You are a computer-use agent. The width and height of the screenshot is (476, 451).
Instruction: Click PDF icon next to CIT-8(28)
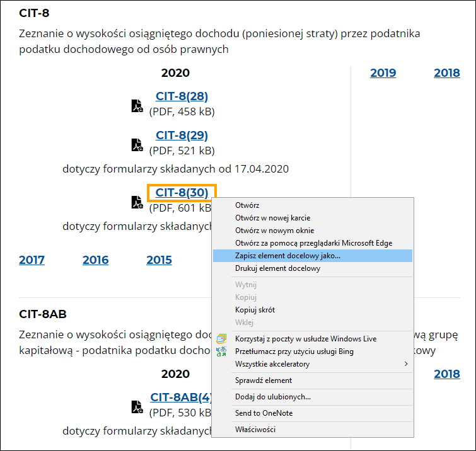pos(137,106)
